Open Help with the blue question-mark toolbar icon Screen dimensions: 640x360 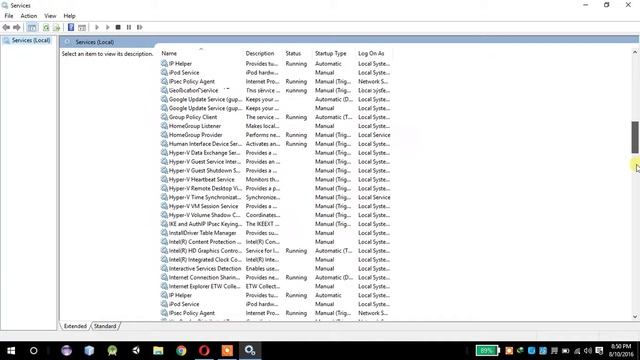pyautogui.click(x=71, y=27)
